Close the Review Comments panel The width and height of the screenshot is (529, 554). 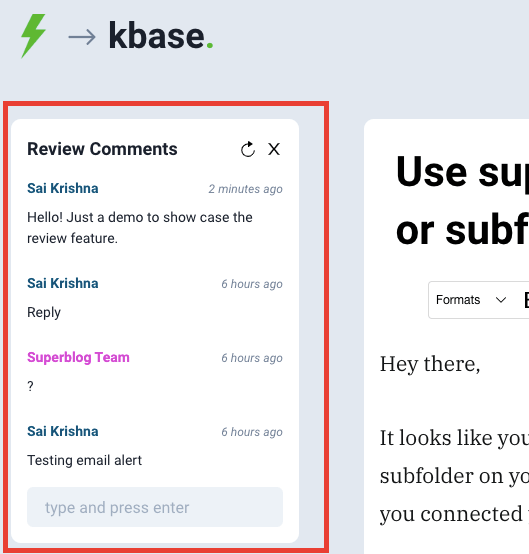pos(274,149)
